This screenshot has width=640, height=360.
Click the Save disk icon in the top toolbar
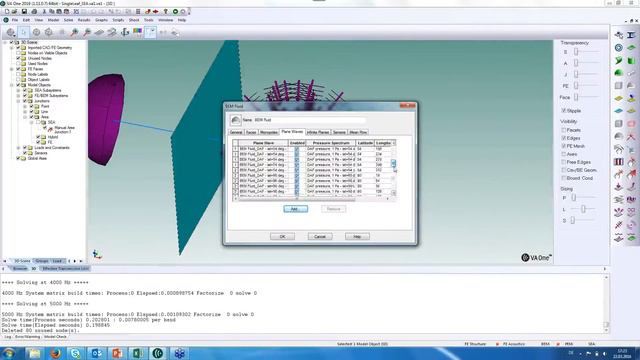pyautogui.click(x=24, y=11)
